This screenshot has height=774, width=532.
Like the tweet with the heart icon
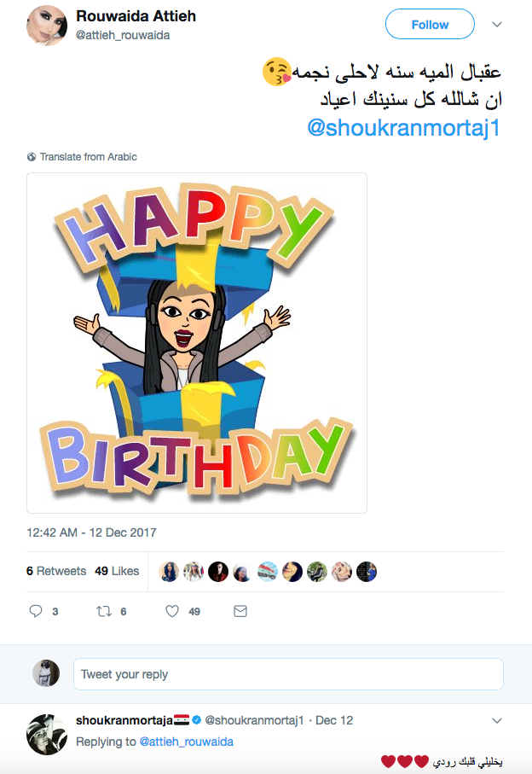pos(172,611)
